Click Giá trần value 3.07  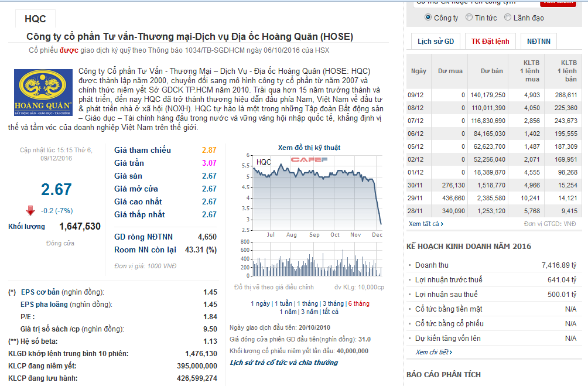209,163
